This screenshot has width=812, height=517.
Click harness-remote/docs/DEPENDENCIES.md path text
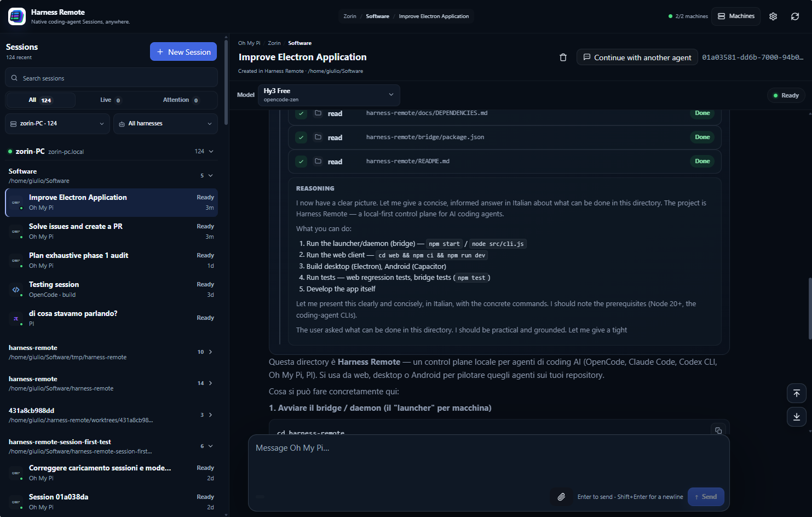(x=427, y=113)
